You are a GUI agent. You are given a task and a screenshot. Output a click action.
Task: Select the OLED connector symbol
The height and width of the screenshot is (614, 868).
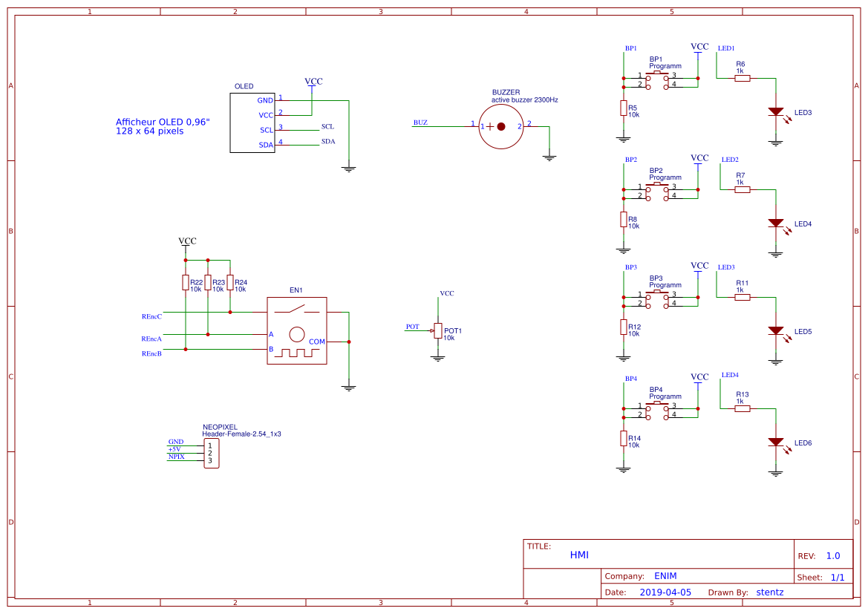coord(252,123)
